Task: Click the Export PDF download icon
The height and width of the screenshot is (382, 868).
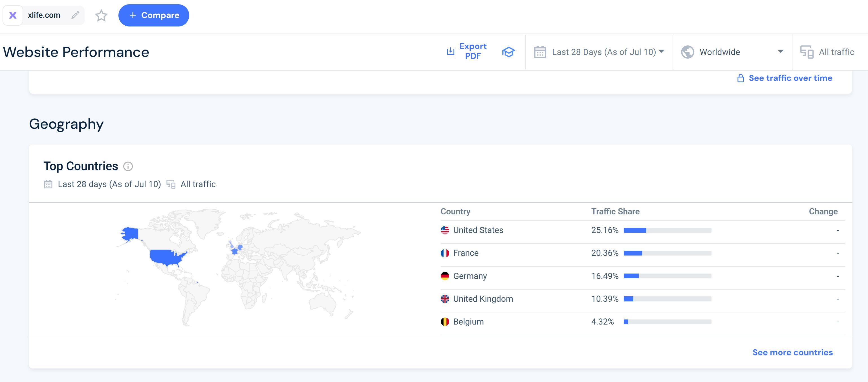Action: coord(450,51)
